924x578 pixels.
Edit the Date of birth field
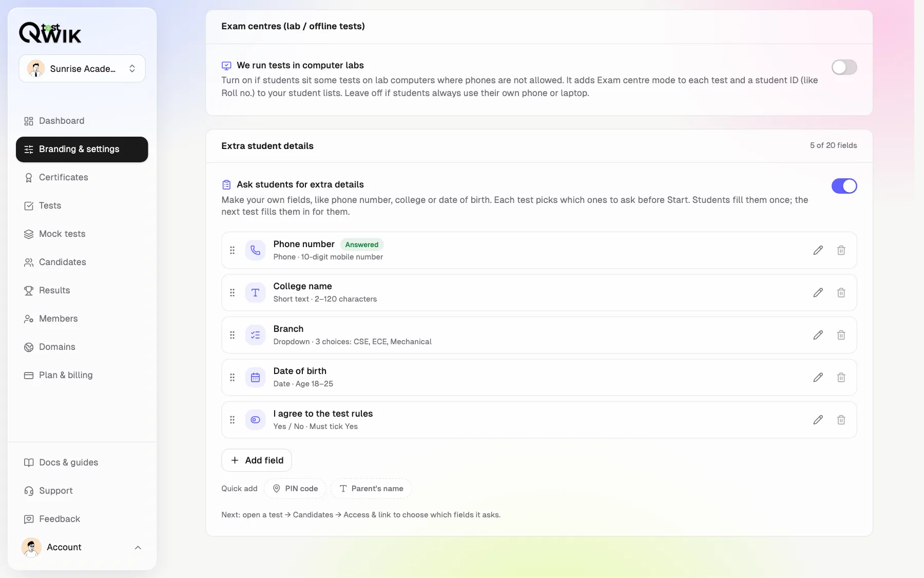pyautogui.click(x=818, y=378)
